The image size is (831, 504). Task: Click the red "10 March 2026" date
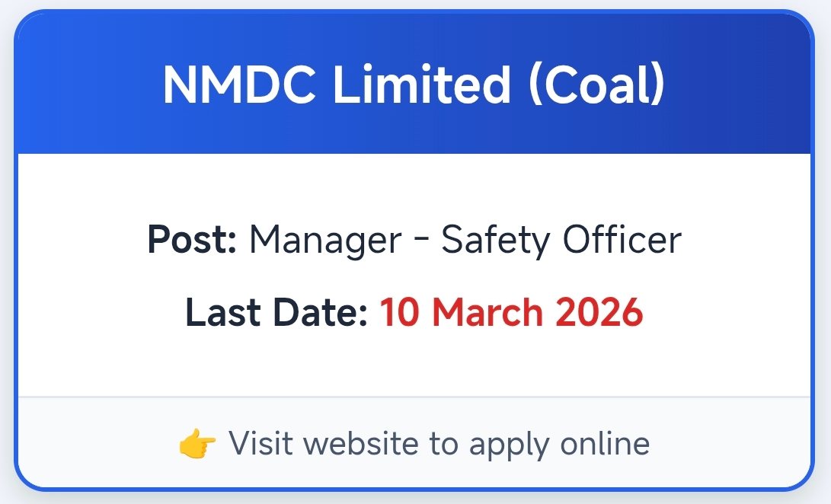tap(512, 313)
